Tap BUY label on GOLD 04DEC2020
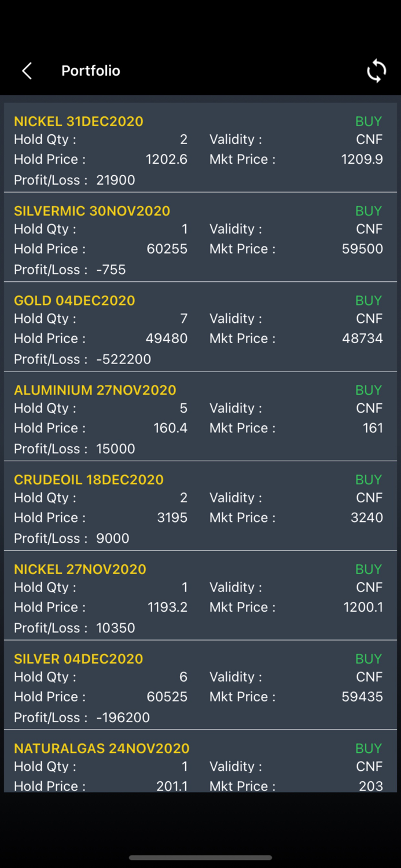Image resolution: width=401 pixels, height=868 pixels. [369, 300]
